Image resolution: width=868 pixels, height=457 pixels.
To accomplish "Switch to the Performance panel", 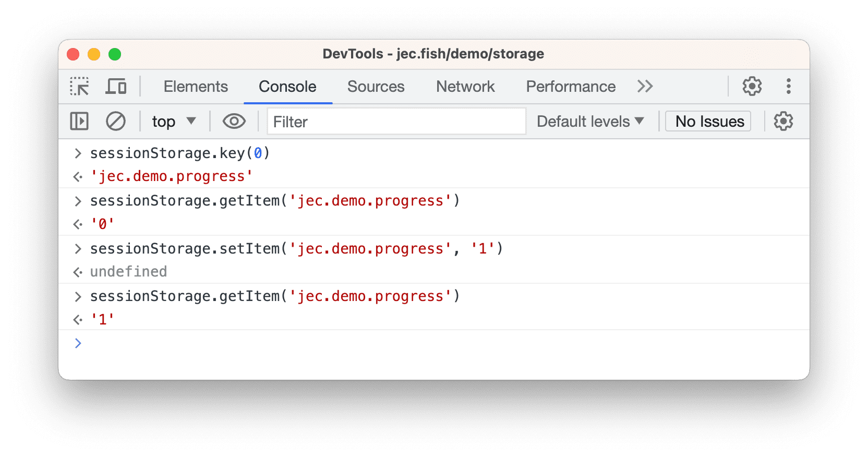I will coord(570,86).
